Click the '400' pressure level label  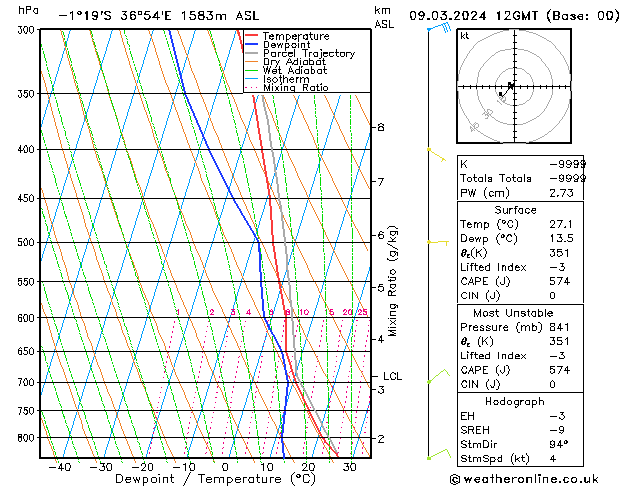tap(28, 150)
